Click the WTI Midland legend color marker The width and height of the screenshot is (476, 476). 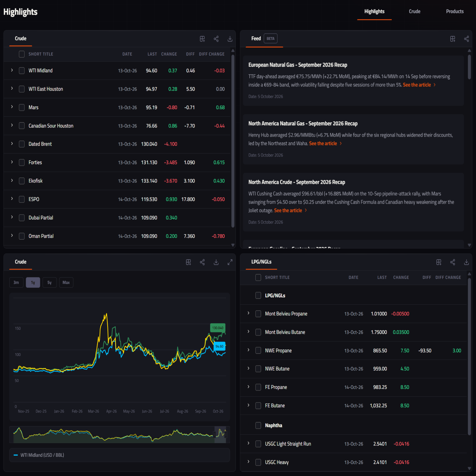pyautogui.click(x=16, y=455)
